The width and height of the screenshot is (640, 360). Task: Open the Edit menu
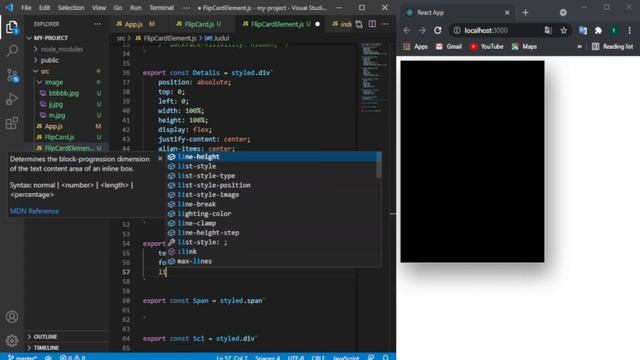[x=44, y=8]
